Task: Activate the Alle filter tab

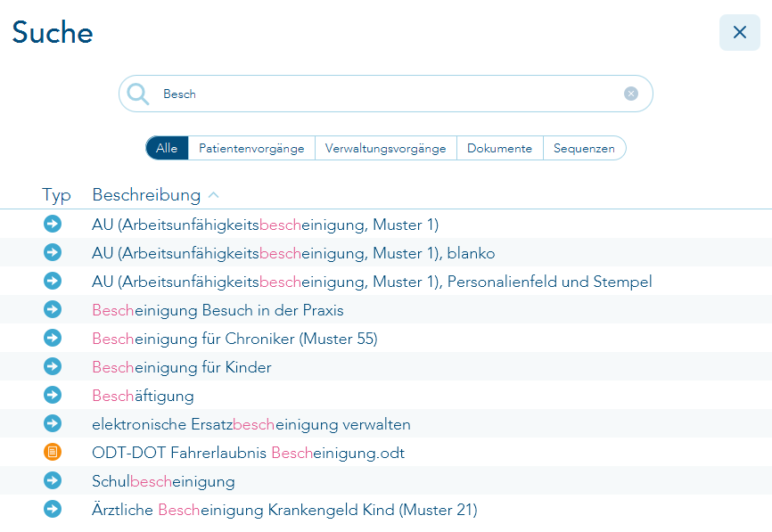Action: (166, 147)
